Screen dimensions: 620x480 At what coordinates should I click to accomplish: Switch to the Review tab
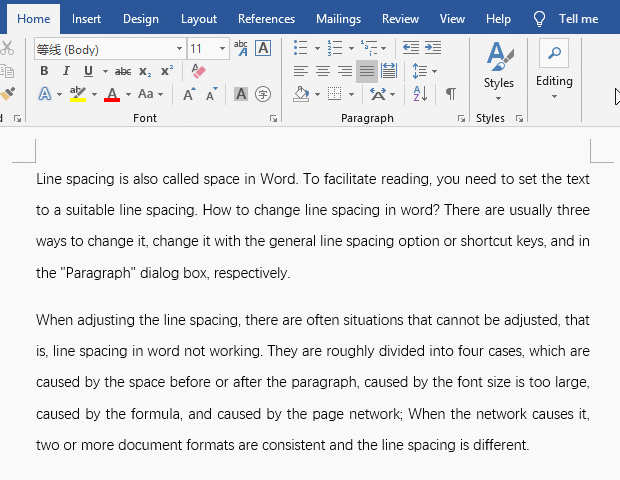pos(400,19)
